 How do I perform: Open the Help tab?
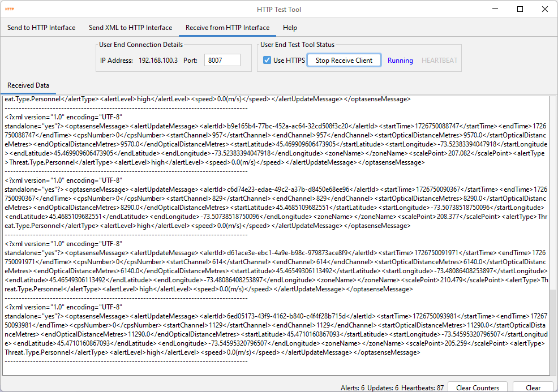click(290, 27)
